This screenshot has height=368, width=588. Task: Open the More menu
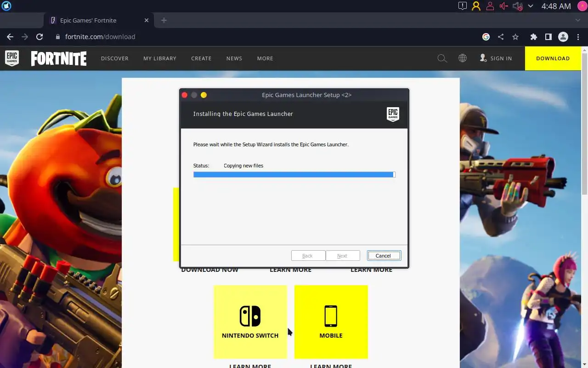coord(265,58)
